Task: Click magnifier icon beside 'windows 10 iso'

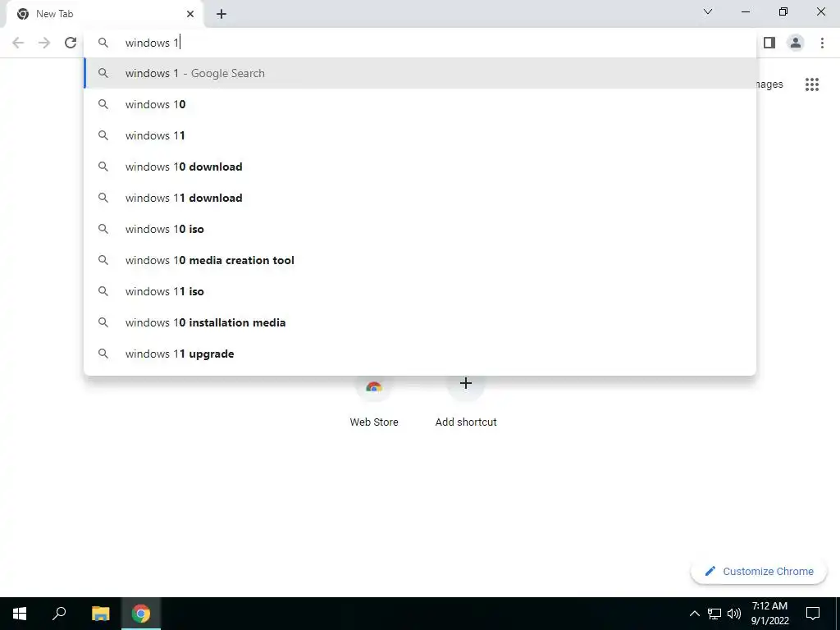Action: pos(103,229)
